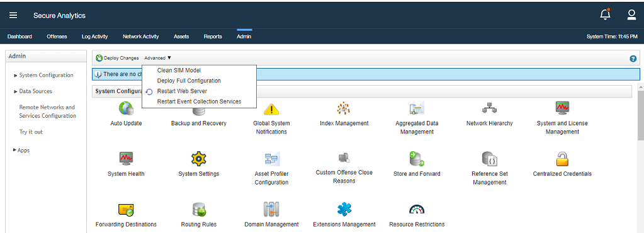The image size is (644, 233).
Task: Open Global System Notifications warning icon
Action: point(271,109)
